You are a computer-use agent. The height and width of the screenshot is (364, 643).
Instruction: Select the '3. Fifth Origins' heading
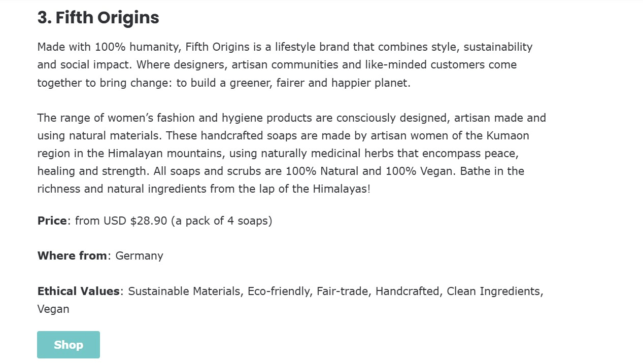coord(98,18)
